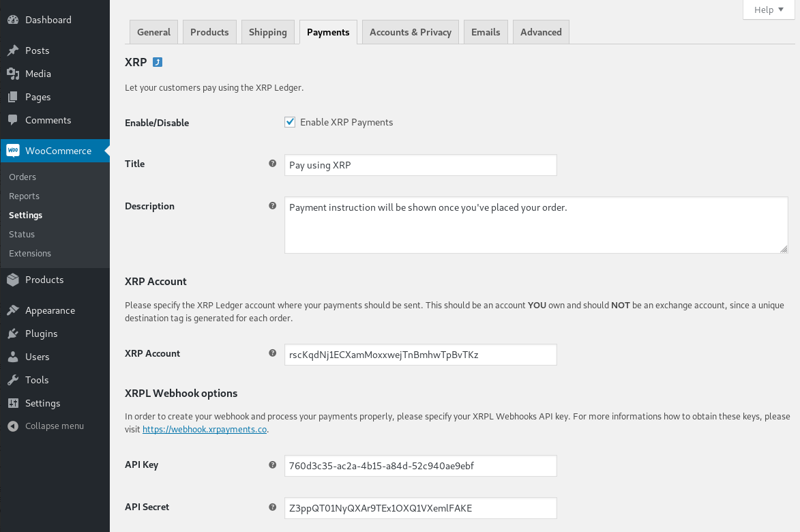
Task: Click the Dashboard gauge icon
Action: coord(13,20)
